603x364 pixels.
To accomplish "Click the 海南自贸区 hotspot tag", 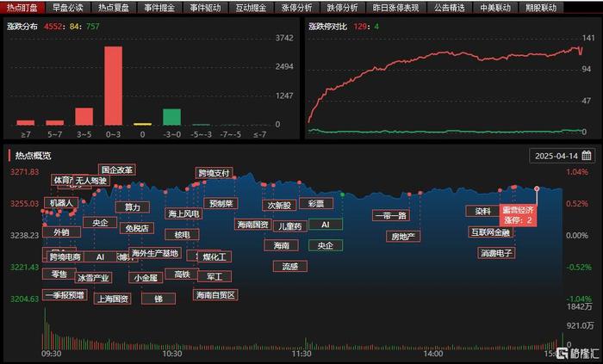I will pos(215,295).
